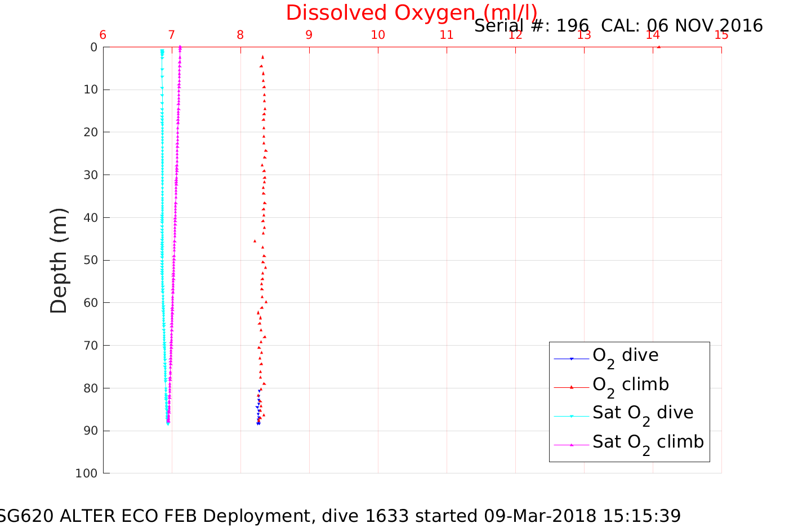Click the depth tick label 90
The width and height of the screenshot is (798, 532).
point(90,431)
